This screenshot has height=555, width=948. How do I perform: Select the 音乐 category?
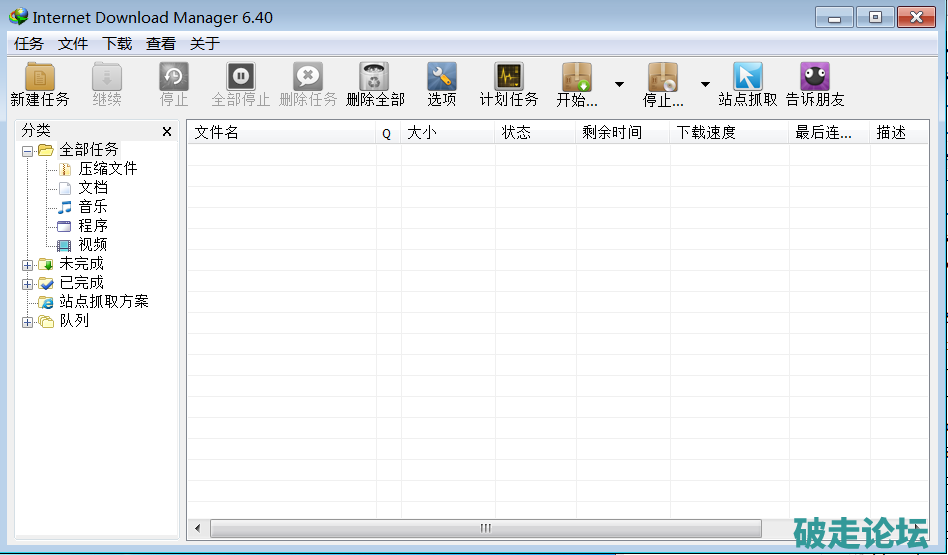93,207
